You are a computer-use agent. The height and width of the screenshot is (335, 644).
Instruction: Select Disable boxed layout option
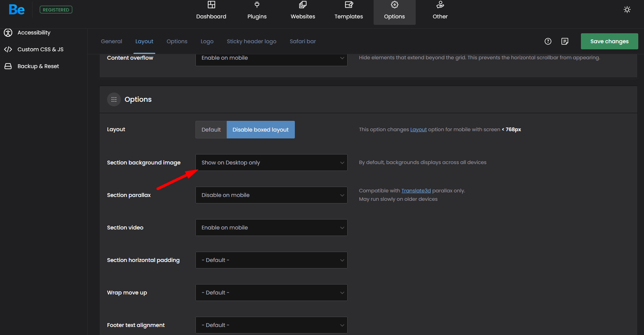(x=261, y=130)
